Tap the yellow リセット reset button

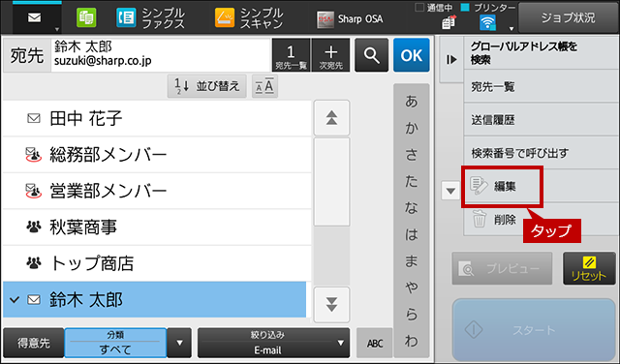click(x=589, y=268)
